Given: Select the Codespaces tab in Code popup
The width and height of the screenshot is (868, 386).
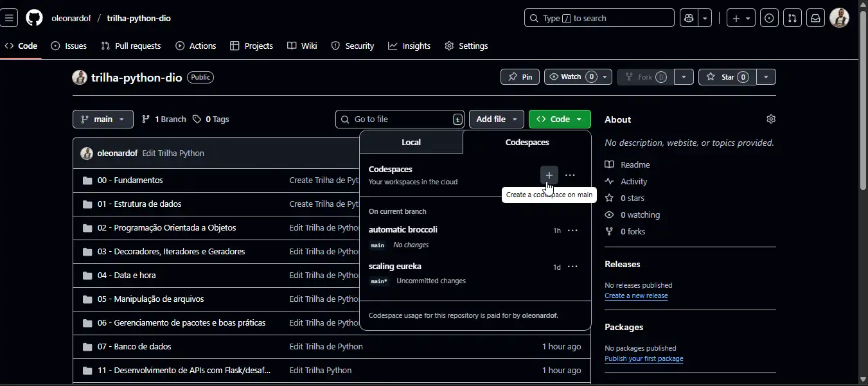Looking at the screenshot, I should point(527,143).
